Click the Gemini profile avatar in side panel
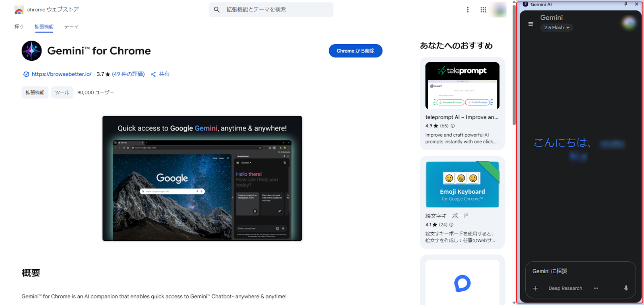 [629, 23]
